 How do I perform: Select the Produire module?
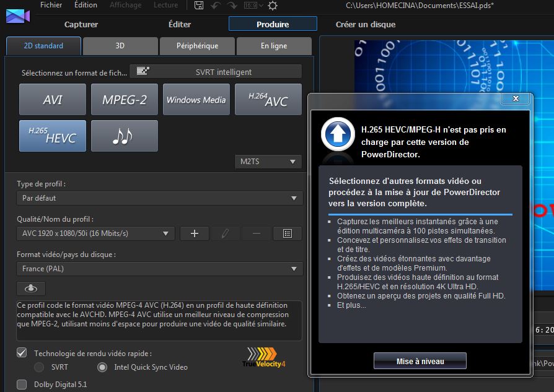coord(273,24)
